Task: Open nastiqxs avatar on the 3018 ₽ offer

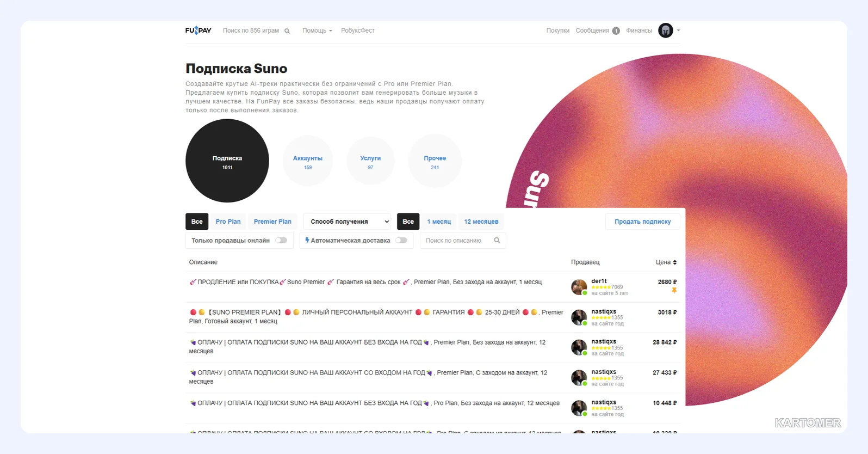Action: click(579, 317)
